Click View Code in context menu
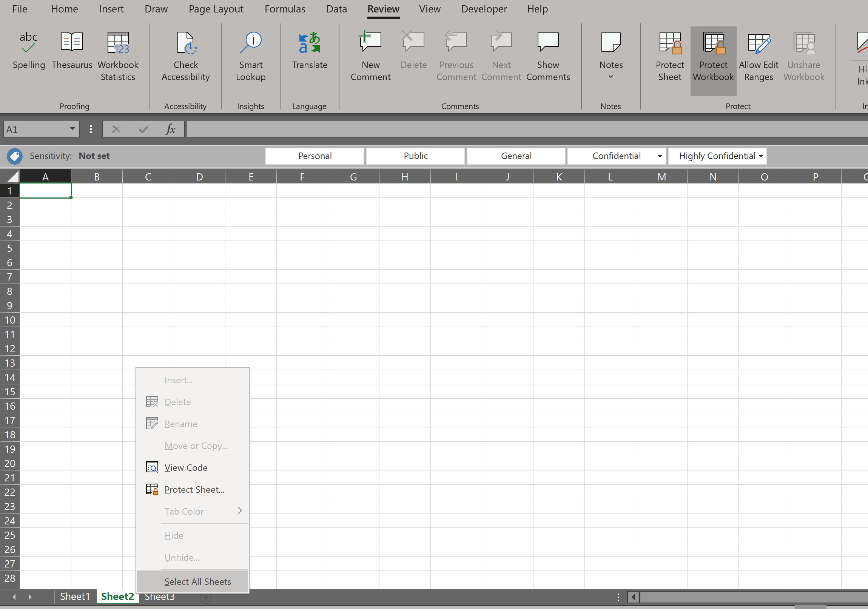 click(x=186, y=468)
